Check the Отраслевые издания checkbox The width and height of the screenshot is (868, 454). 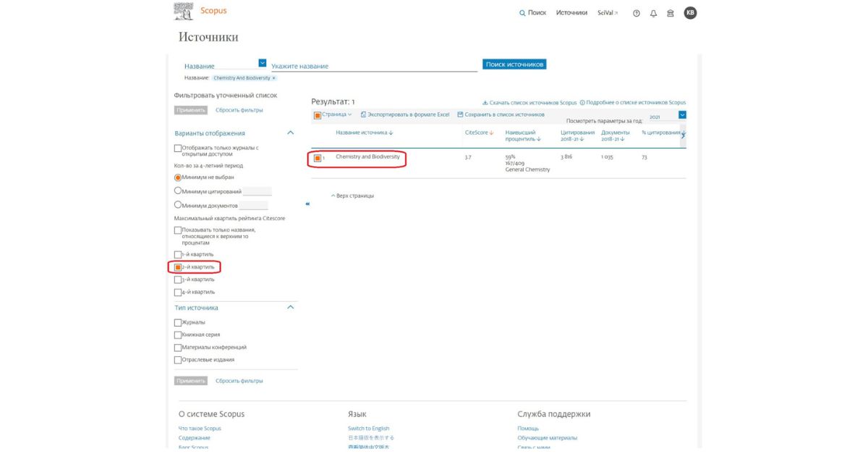coord(178,360)
